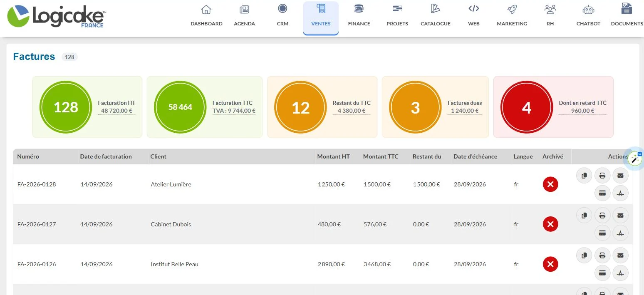Click the client name Atelier Lumière
644x295 pixels.
point(171,184)
